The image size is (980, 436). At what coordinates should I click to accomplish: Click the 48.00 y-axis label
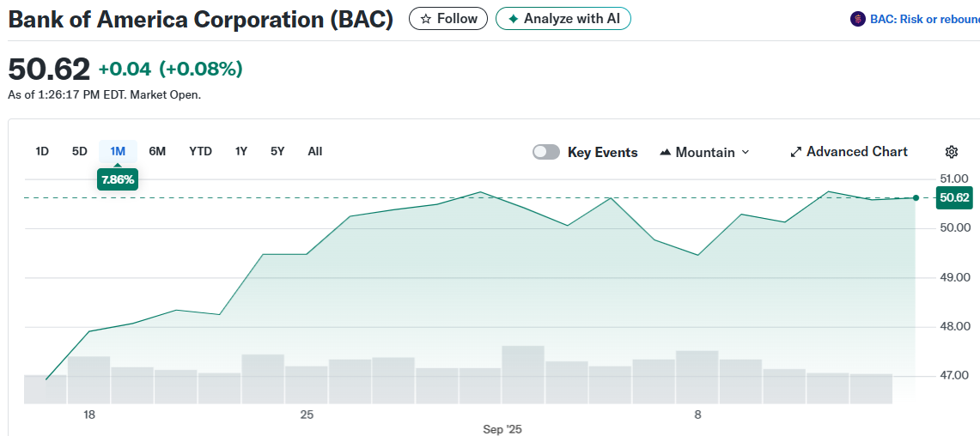[x=957, y=327]
